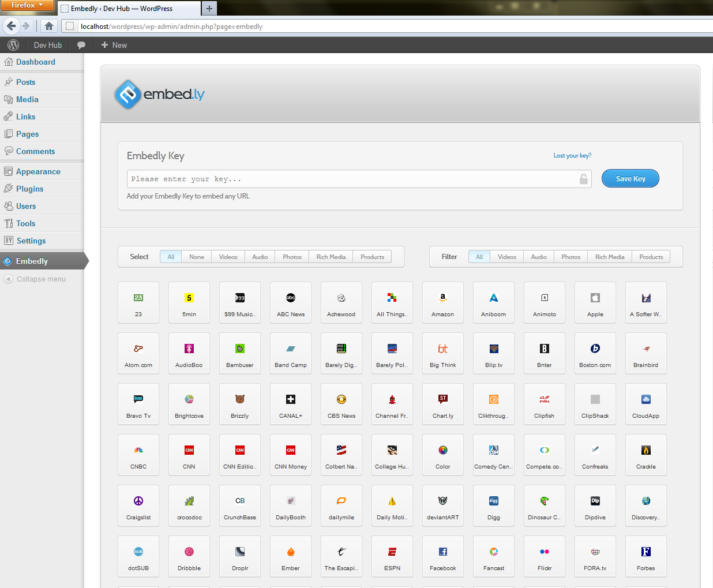Viewport: 713px width, 588px height.
Task: Toggle the Digg service tile
Action: tap(494, 505)
